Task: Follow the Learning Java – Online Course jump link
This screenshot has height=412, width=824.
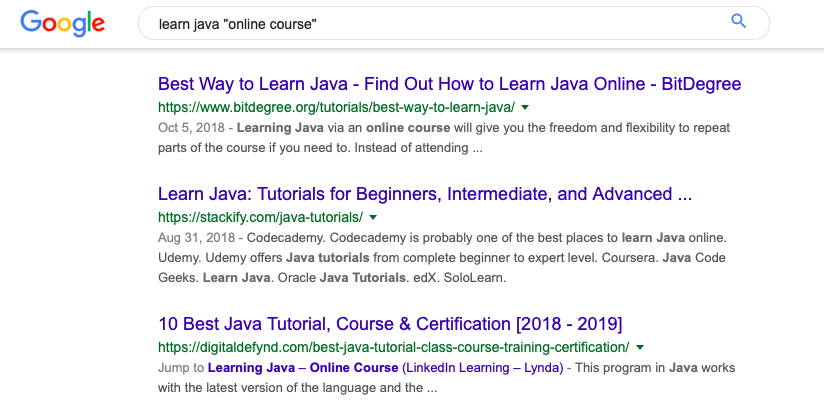Action: pyautogui.click(x=303, y=368)
